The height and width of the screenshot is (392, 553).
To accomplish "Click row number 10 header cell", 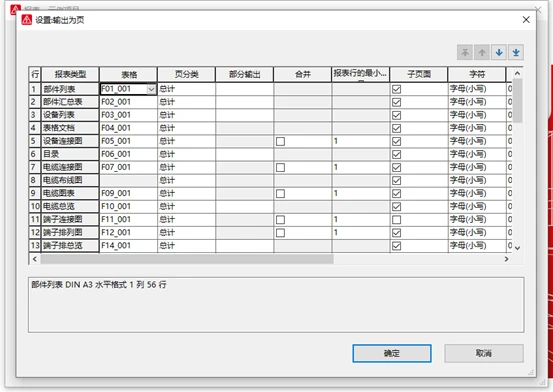I will (35, 206).
